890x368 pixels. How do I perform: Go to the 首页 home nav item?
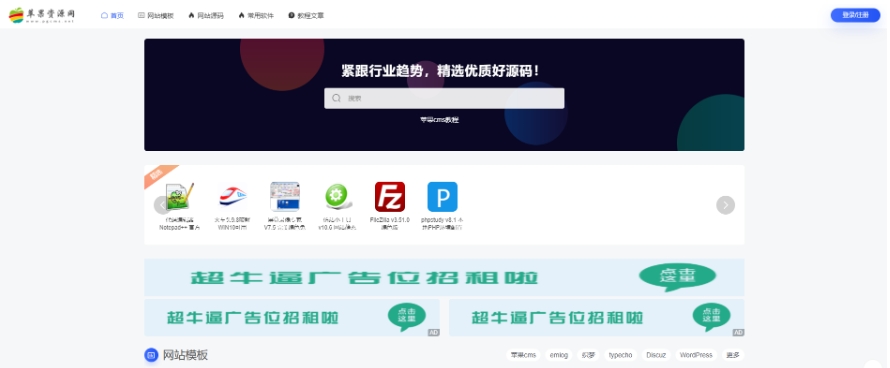click(112, 16)
